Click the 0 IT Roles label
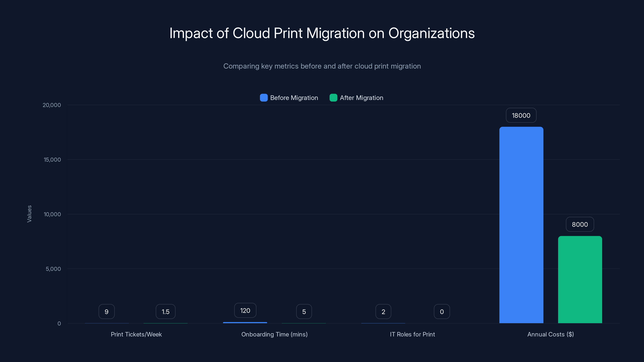Screen dimensions: 644x362 [x=442, y=312]
